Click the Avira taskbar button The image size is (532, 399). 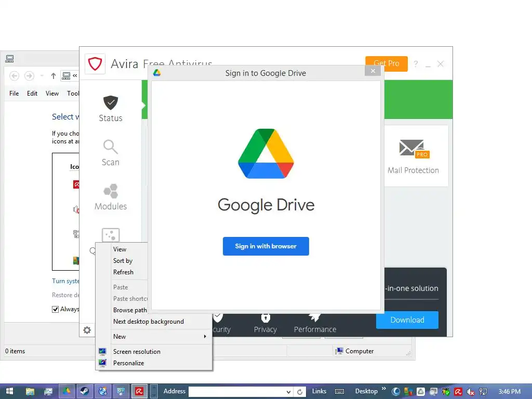pyautogui.click(x=139, y=391)
